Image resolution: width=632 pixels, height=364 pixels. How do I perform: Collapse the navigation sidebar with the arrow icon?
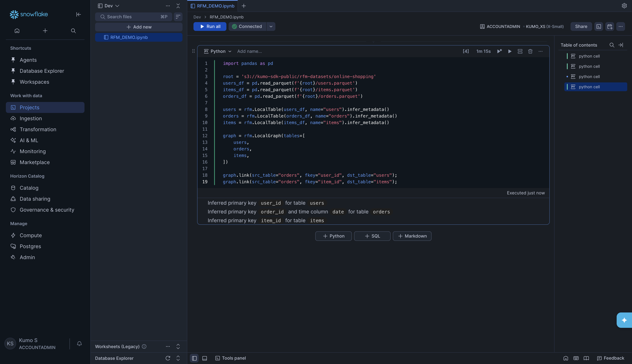(78, 14)
